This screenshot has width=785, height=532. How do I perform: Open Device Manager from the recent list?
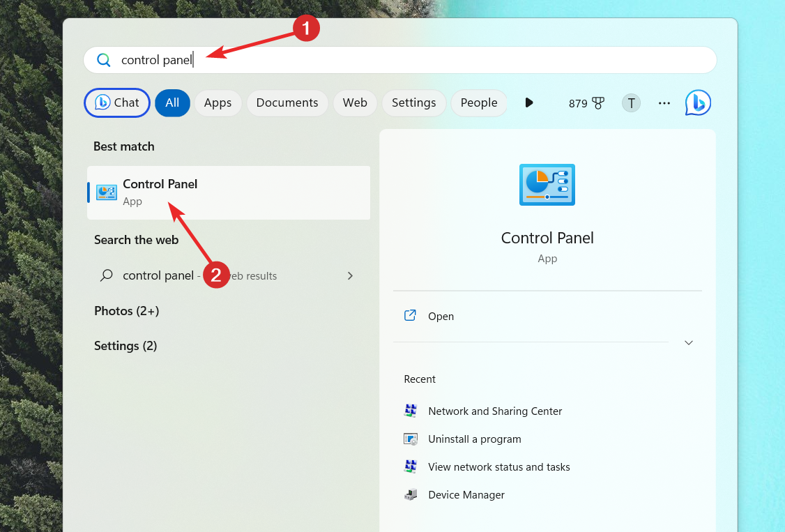coord(466,495)
